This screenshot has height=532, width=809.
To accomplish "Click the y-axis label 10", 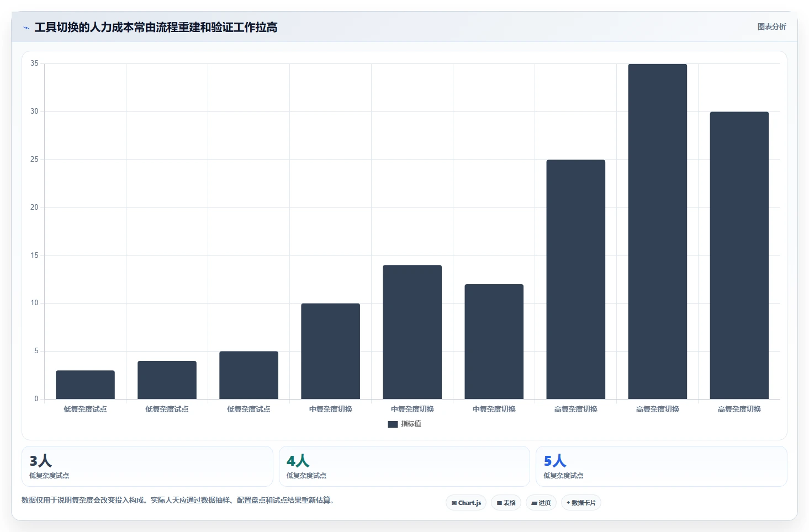I will pos(34,303).
